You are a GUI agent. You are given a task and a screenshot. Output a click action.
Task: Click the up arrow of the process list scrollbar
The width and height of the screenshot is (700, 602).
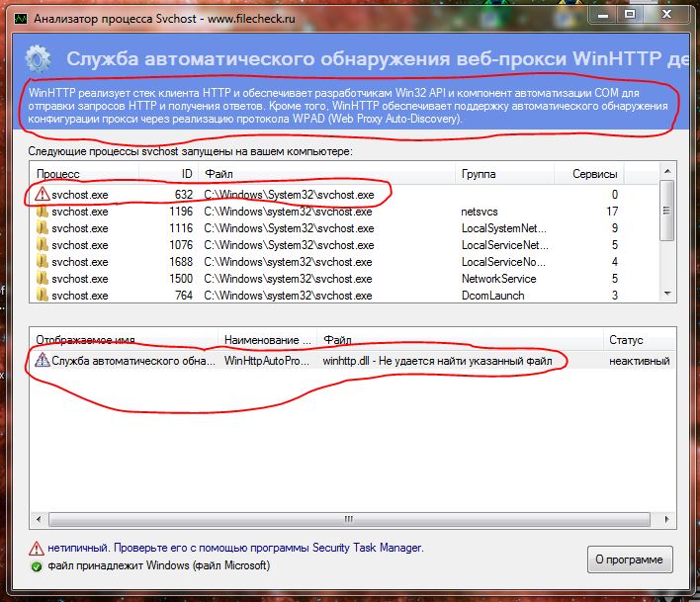point(667,171)
